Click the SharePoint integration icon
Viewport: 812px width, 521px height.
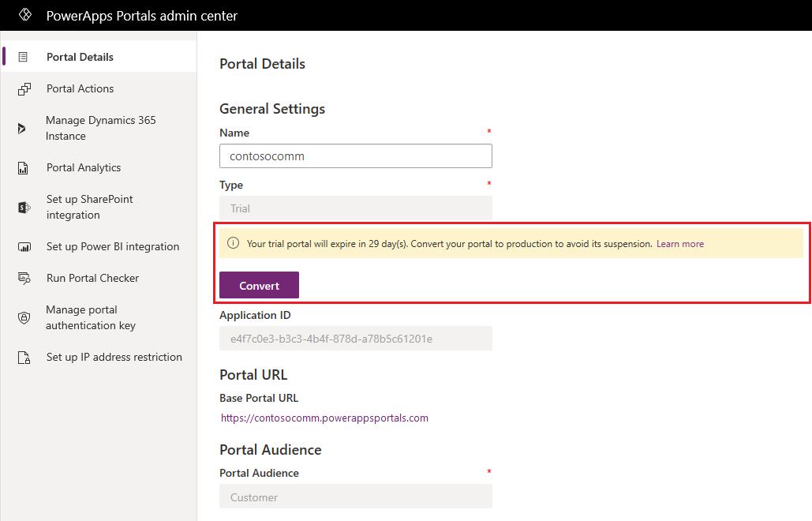tap(24, 208)
